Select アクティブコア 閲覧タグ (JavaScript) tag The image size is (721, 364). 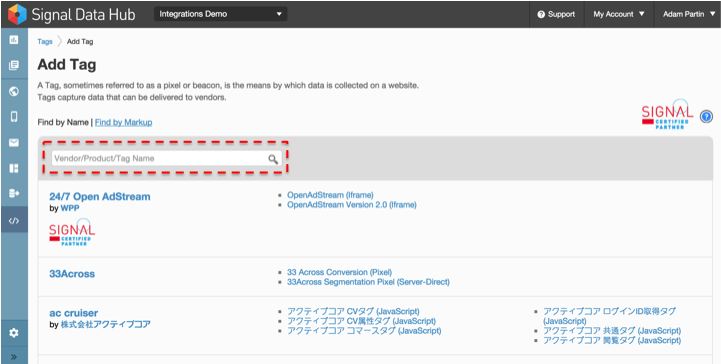click(612, 341)
